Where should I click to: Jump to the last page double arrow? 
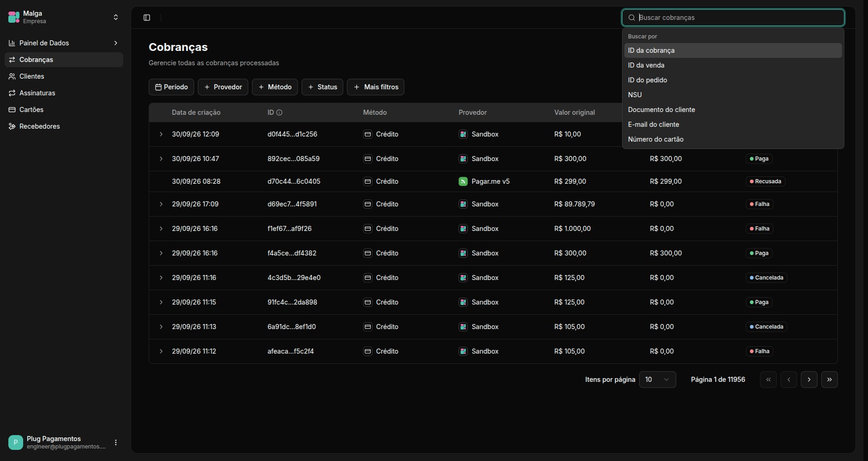(830, 380)
